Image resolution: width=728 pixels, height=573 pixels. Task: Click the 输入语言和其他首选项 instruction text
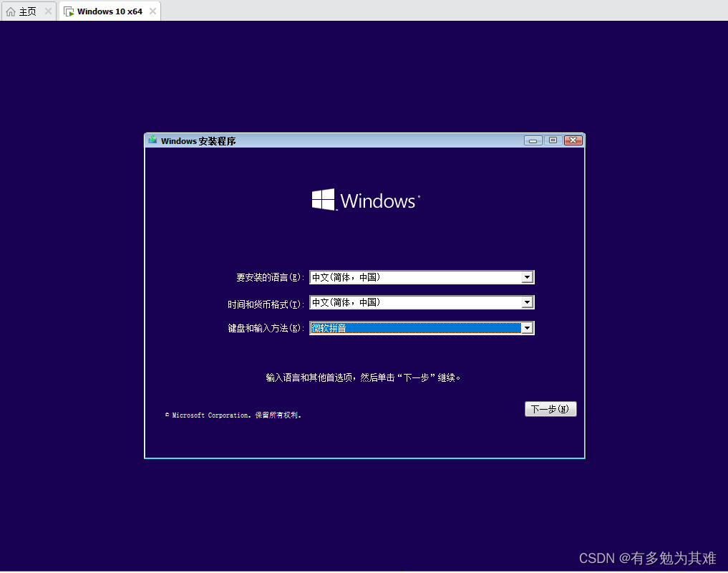point(363,377)
